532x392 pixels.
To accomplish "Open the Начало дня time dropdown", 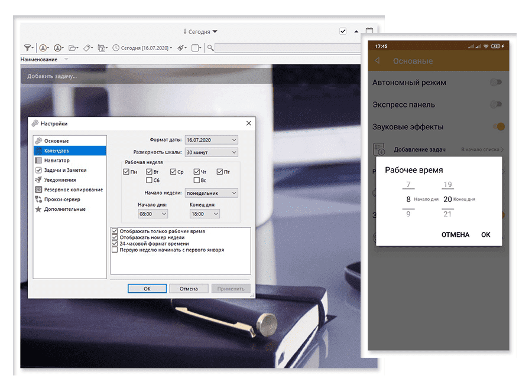I will (153, 214).
